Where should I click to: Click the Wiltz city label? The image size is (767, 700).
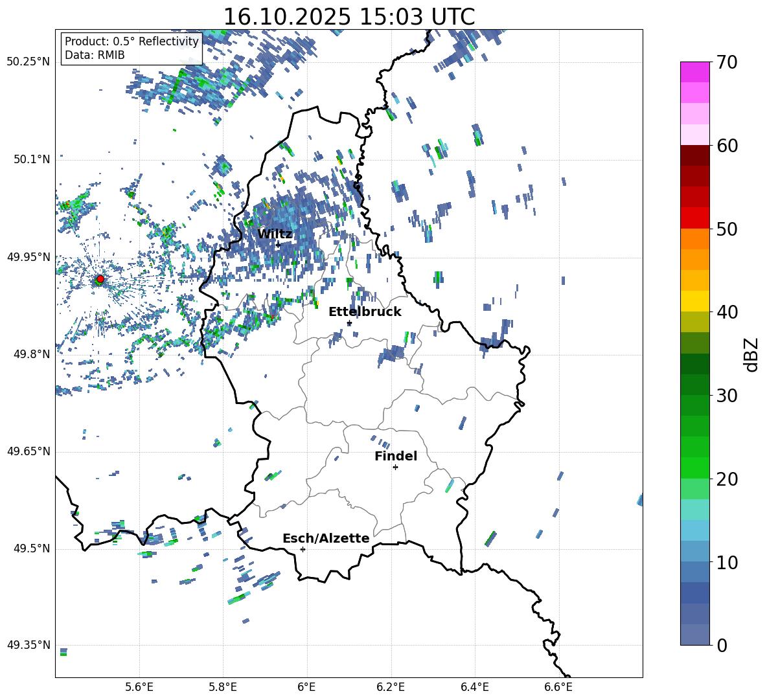[x=275, y=234]
